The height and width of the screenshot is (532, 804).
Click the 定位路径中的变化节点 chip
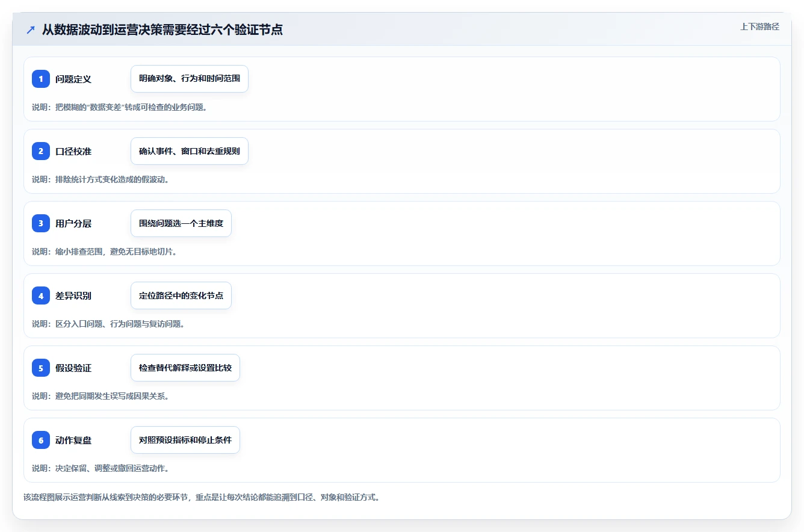181,295
